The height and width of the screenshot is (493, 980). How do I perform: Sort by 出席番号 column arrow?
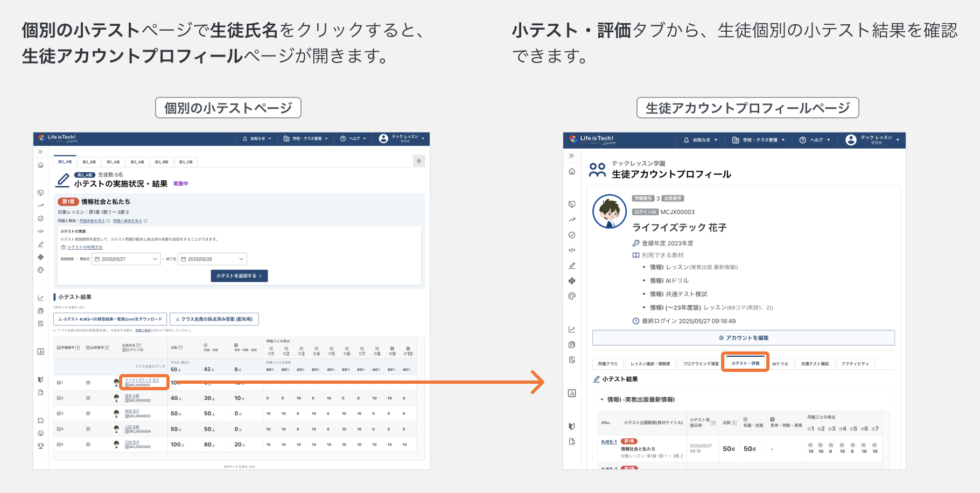click(x=107, y=348)
